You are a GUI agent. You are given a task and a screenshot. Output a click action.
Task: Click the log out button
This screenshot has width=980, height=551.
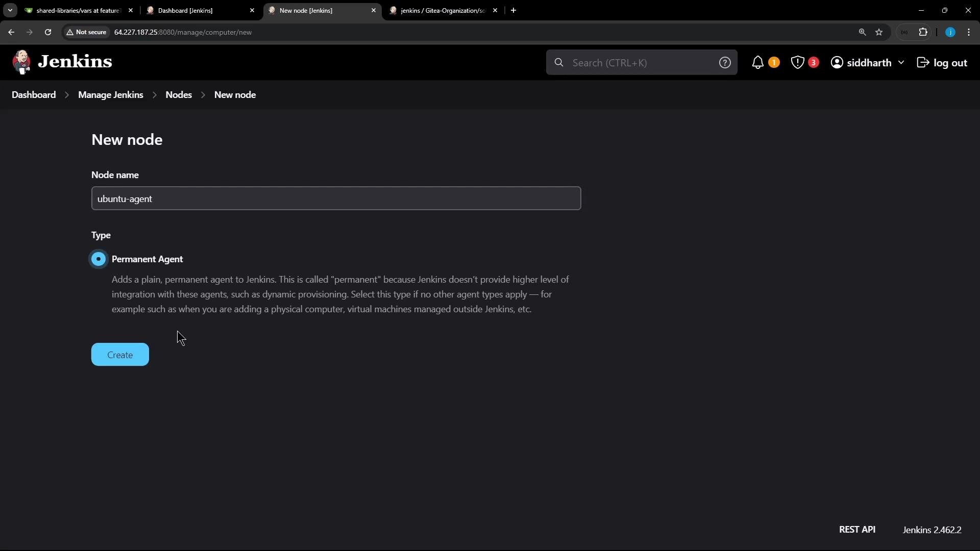click(x=942, y=62)
